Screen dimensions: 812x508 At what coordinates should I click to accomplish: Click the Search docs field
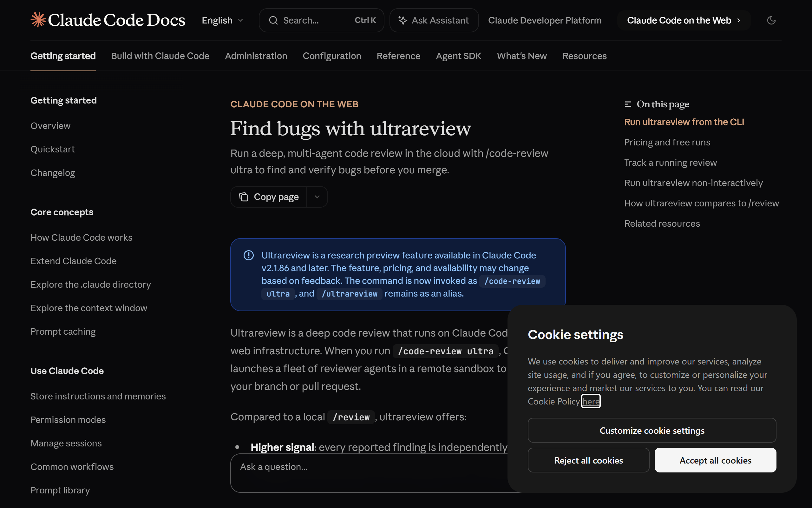(x=321, y=20)
